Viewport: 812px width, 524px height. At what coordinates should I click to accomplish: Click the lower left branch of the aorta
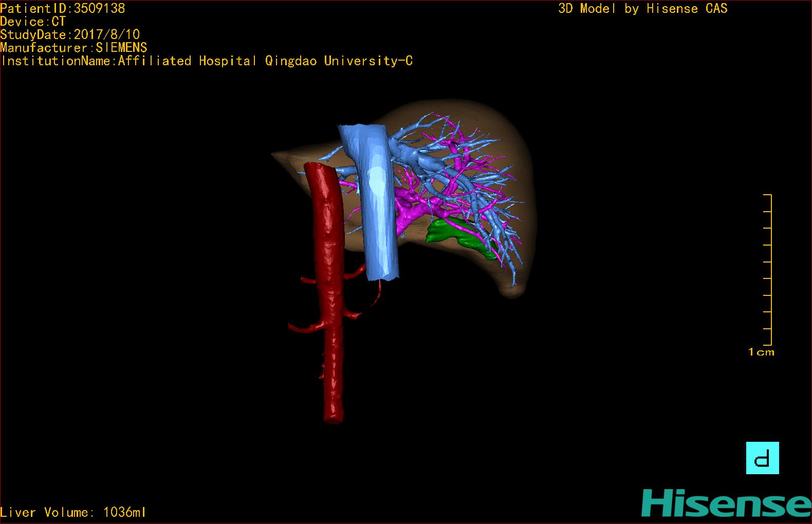(x=303, y=328)
